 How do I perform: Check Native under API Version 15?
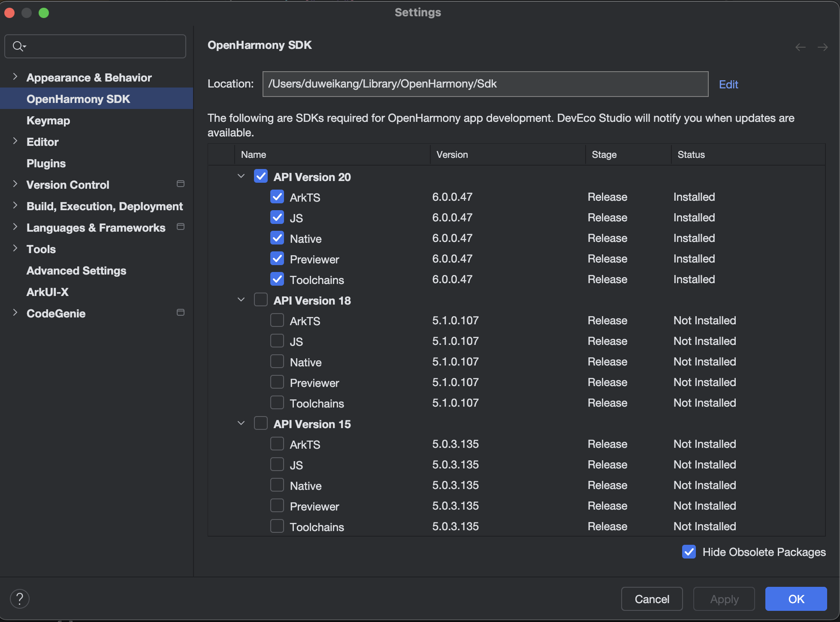277,485
